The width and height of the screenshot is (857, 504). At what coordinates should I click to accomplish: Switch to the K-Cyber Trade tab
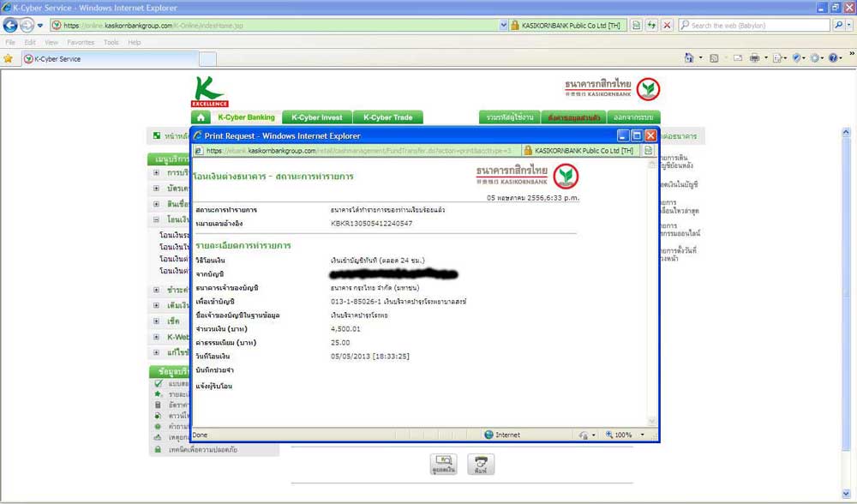pos(387,117)
